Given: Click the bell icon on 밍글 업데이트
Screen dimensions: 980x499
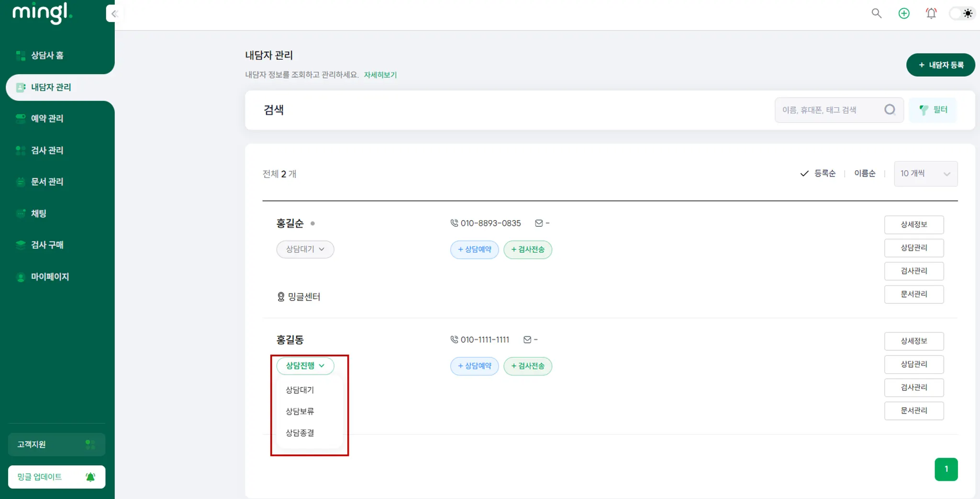Looking at the screenshot, I should [90, 477].
